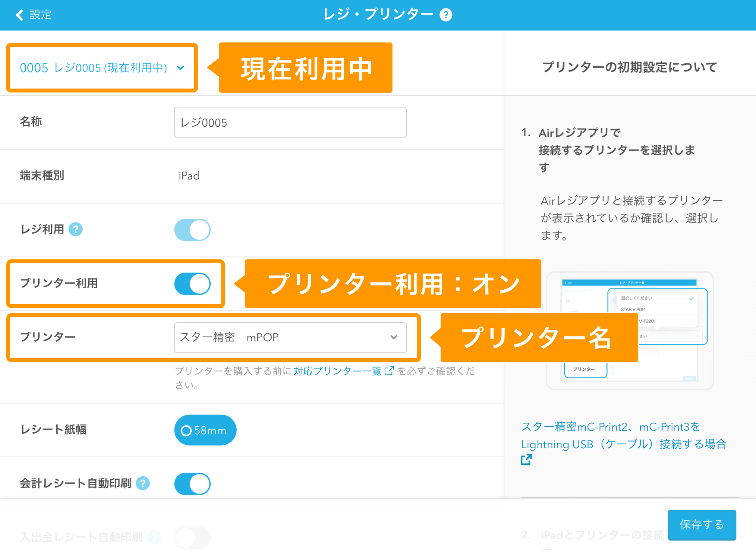756x551 pixels.
Task: Click the レシート紙幅 label
Action: [53, 429]
